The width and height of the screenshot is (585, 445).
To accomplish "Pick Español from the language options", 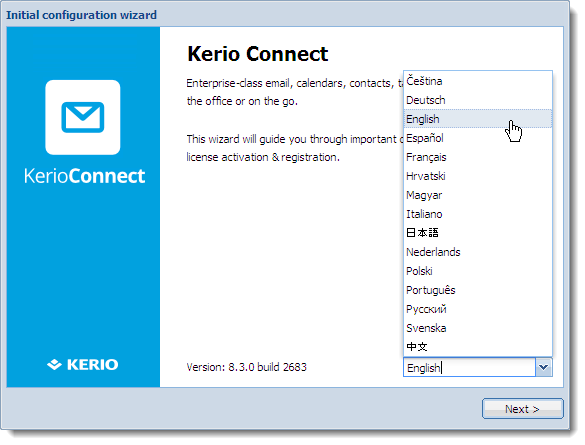I will click(x=478, y=138).
